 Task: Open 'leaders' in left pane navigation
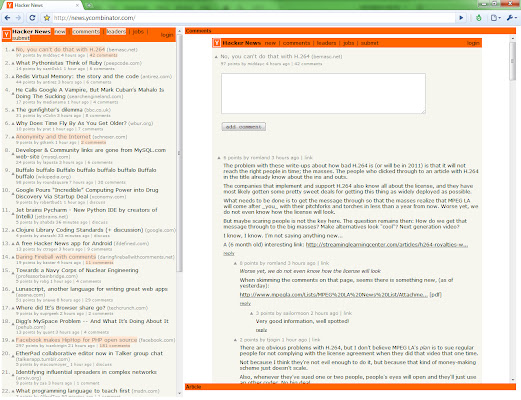coord(116,32)
